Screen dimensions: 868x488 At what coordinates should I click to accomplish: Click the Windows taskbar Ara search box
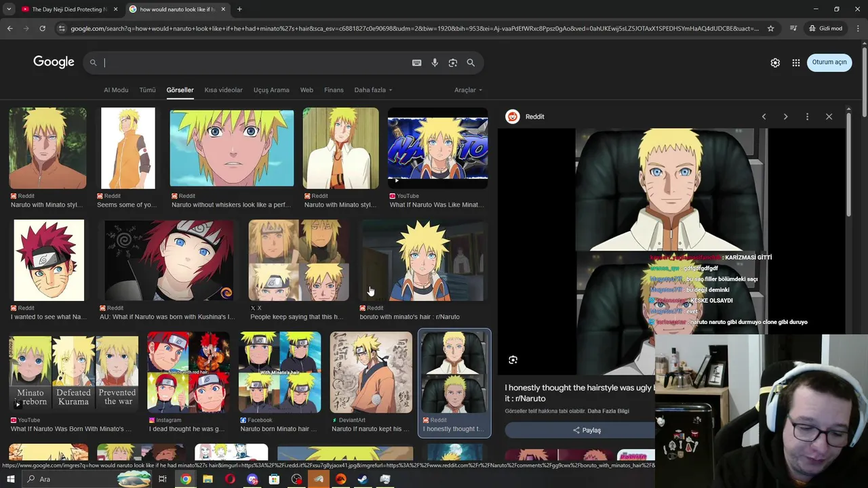pos(88,479)
